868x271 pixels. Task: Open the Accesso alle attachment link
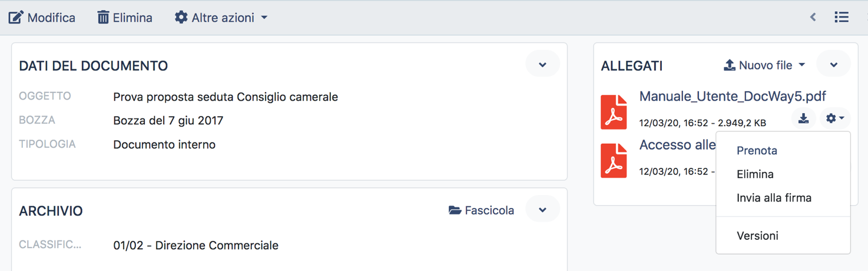click(x=677, y=145)
